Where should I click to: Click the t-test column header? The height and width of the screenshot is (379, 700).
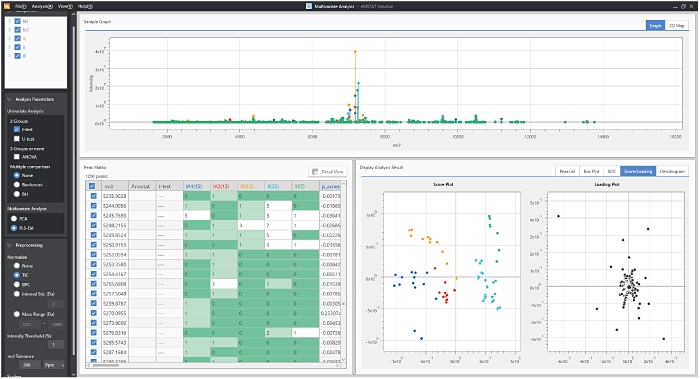[170, 186]
